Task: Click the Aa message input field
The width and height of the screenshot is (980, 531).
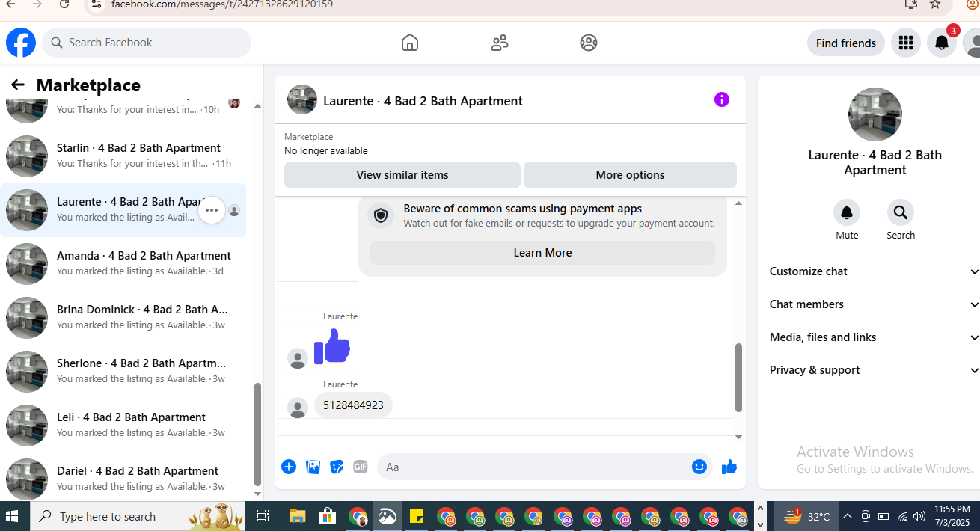Action: pos(535,467)
